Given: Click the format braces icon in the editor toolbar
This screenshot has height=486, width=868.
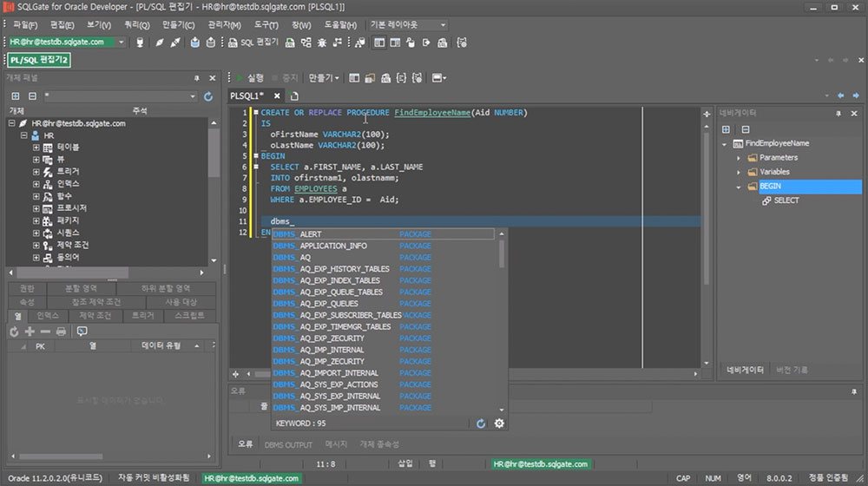Looking at the screenshot, I should point(401,78).
